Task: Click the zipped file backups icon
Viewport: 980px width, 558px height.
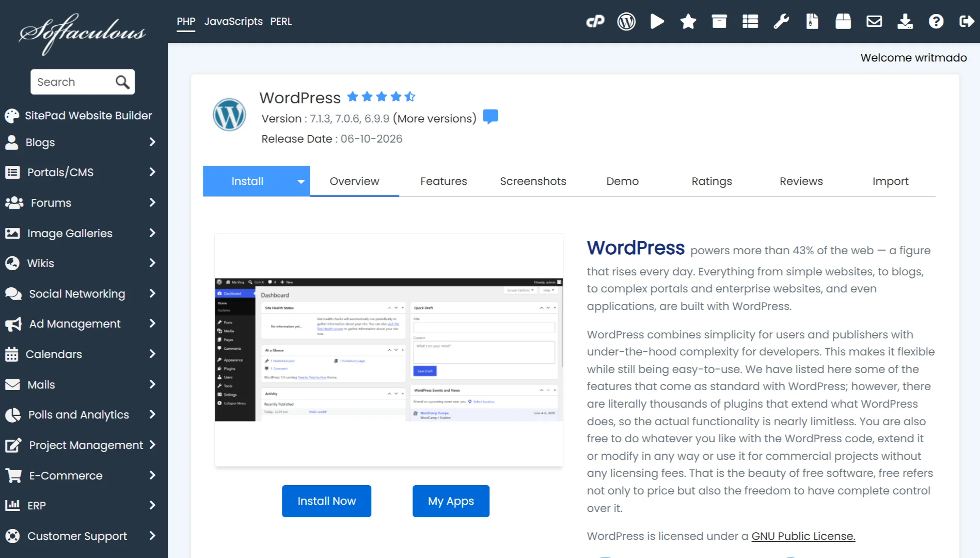Action: point(812,21)
